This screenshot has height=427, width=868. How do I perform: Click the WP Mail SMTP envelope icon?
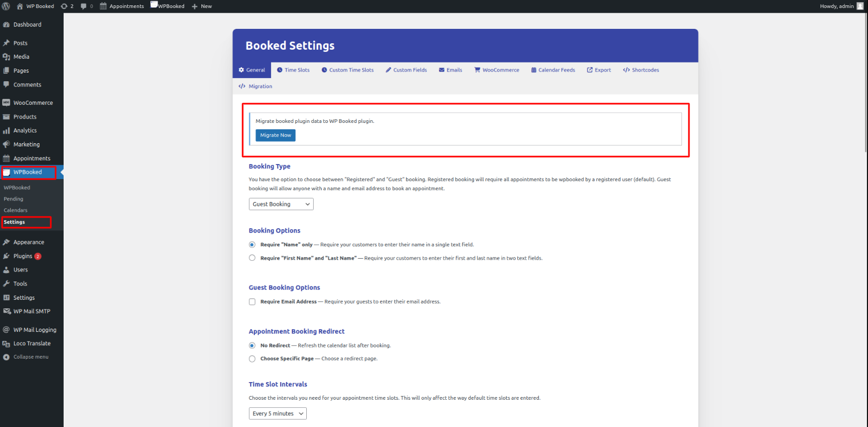coord(7,311)
